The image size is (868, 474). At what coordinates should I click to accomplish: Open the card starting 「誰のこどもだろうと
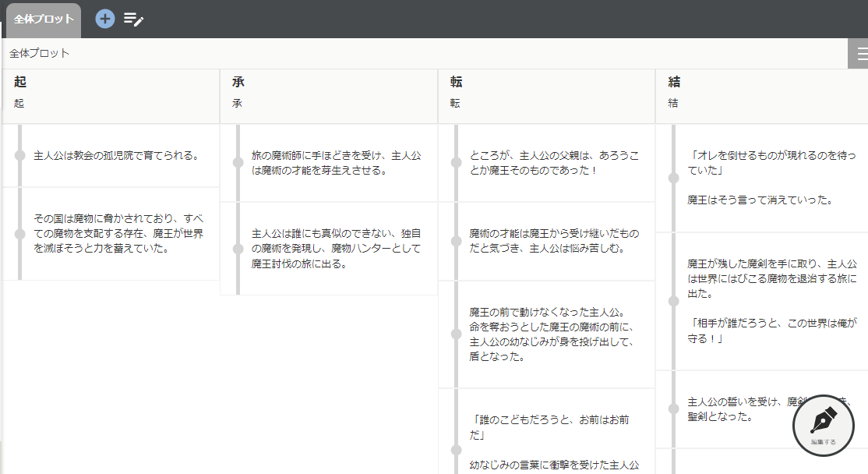[x=554, y=427]
